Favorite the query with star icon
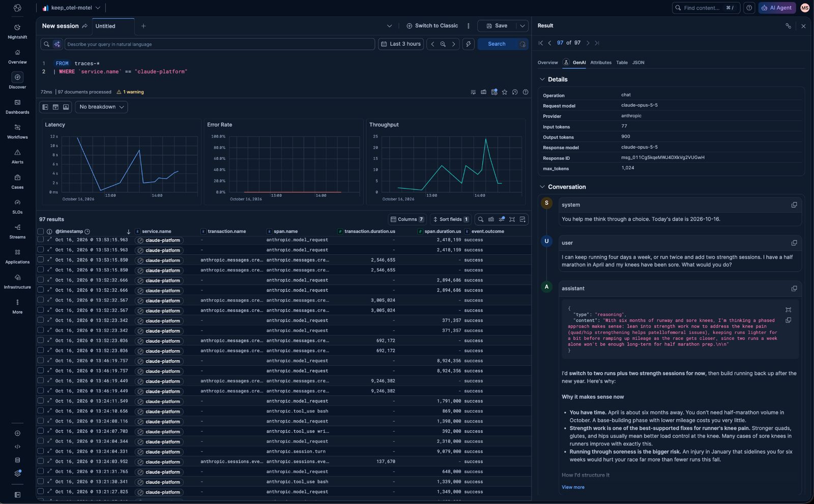Screen dimensions: 814x504 [504, 92]
